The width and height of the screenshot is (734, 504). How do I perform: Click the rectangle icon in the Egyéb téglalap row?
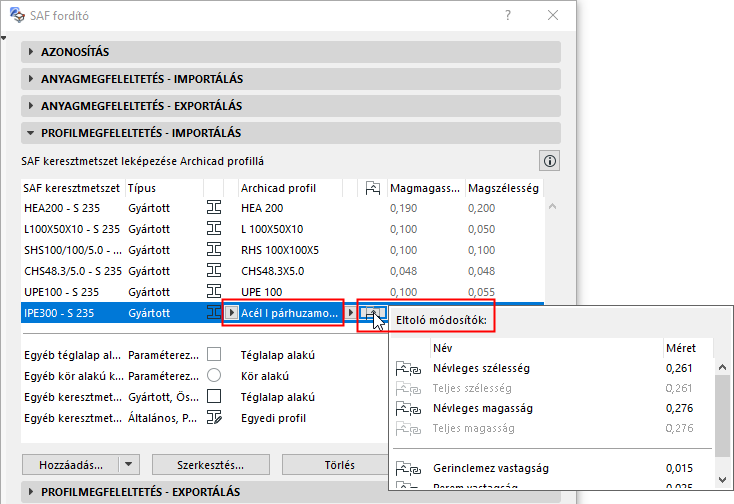[x=214, y=354]
